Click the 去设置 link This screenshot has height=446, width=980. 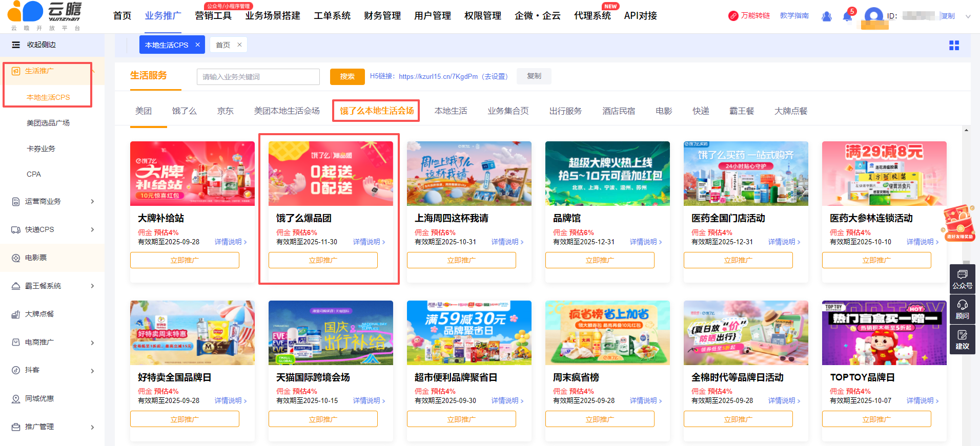pyautogui.click(x=495, y=77)
